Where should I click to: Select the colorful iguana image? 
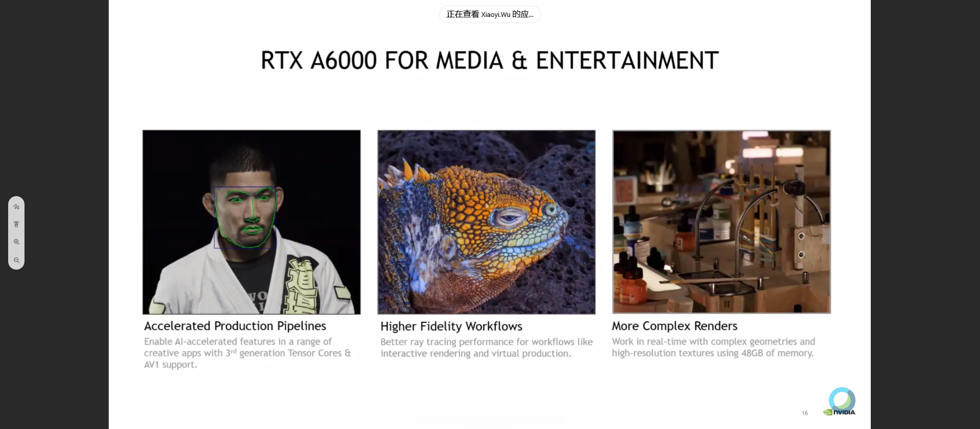coord(486,222)
